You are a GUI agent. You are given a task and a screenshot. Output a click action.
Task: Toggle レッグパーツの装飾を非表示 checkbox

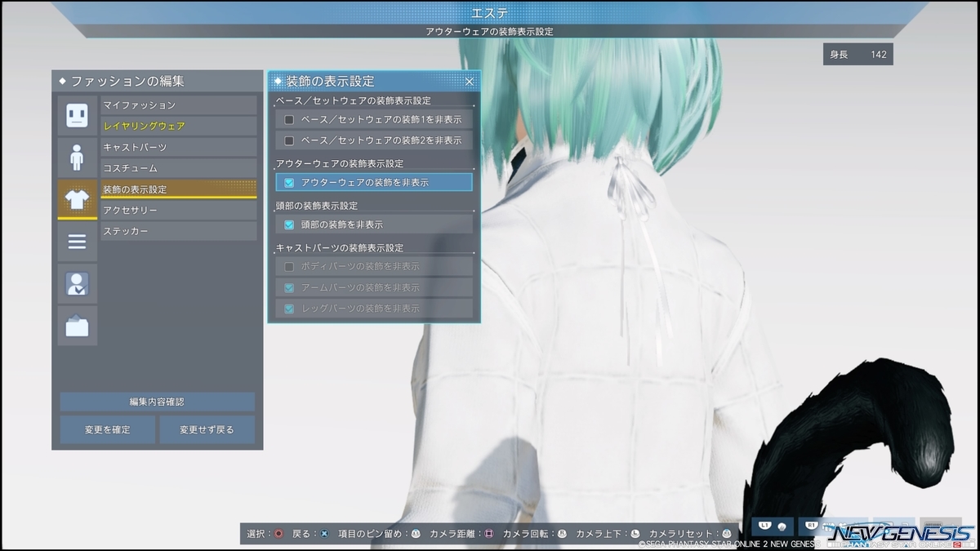tap(289, 309)
